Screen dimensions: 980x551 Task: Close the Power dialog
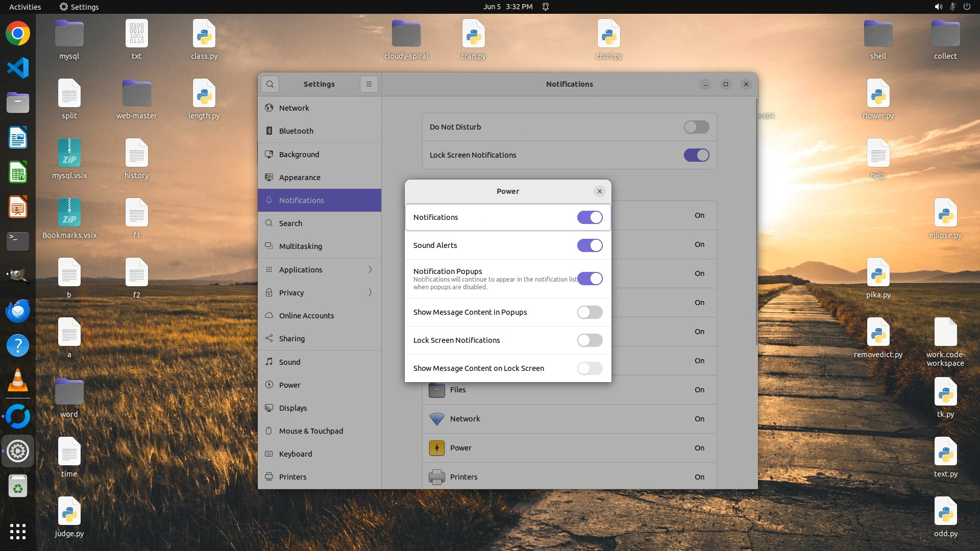(x=600, y=191)
